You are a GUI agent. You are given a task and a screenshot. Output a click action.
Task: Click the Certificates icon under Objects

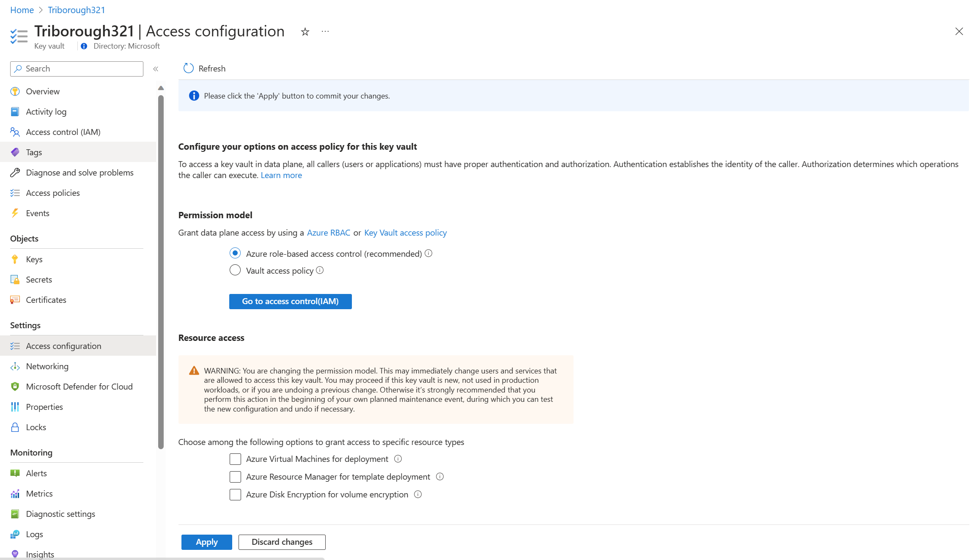coord(15,299)
